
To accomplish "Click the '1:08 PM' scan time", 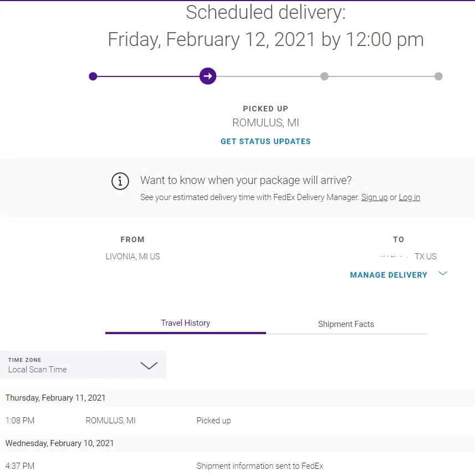I will point(20,421).
